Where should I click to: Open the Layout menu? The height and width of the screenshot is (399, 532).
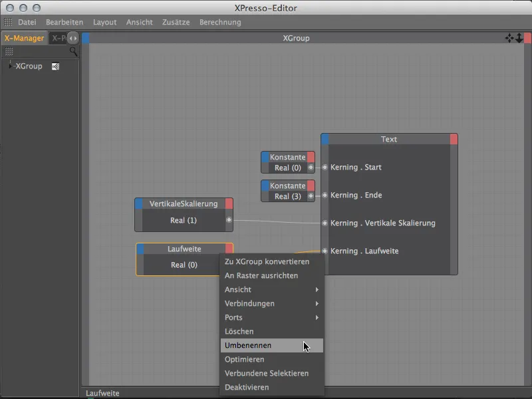pos(105,22)
